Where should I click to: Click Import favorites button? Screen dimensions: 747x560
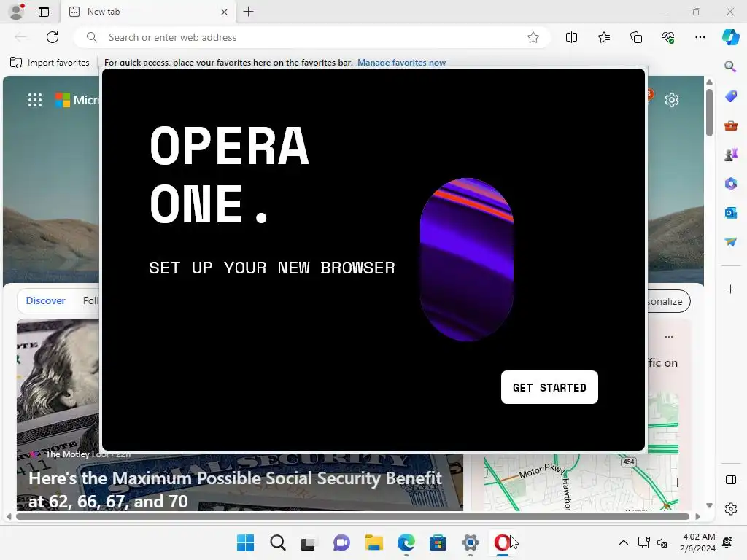[x=50, y=63]
